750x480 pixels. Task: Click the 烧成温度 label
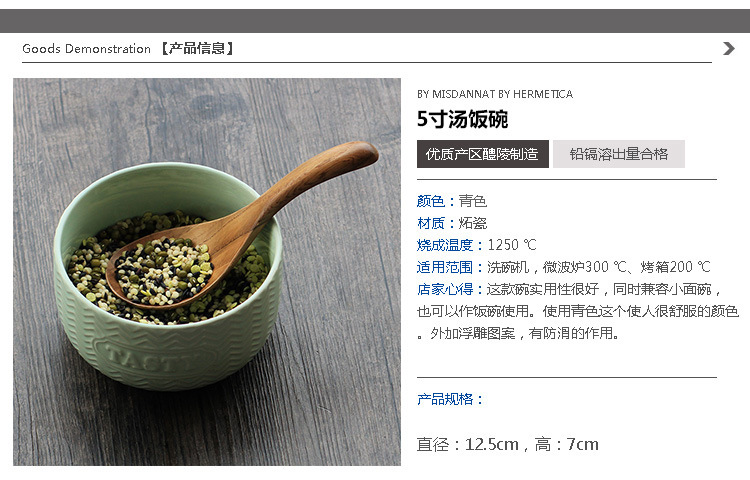coord(444,245)
